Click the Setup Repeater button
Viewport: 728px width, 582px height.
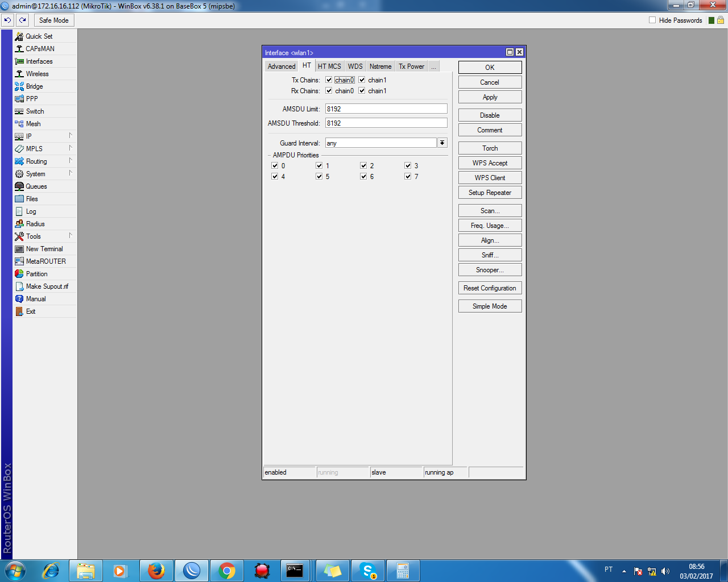point(490,193)
